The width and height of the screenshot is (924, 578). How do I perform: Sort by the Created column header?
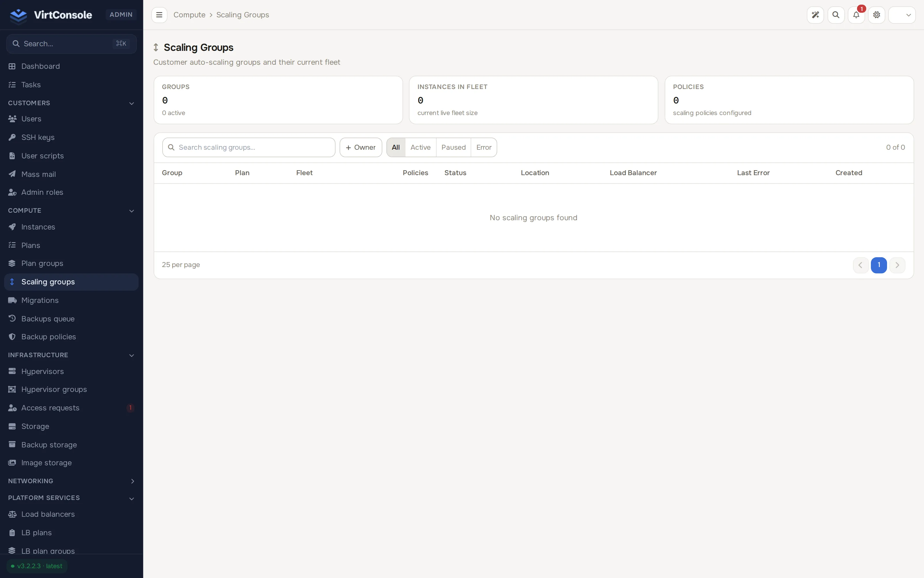[x=848, y=173]
